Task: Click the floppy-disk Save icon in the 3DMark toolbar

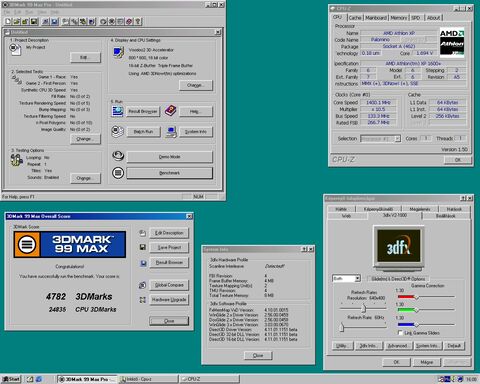Action: [x=34, y=21]
